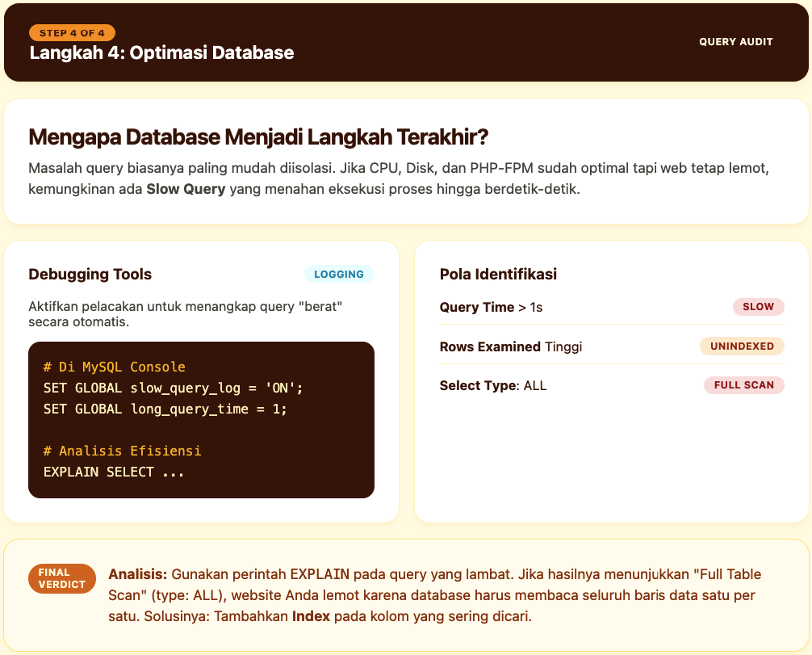Click the FINAL VERDICT badge
This screenshot has width=812, height=655.
[x=62, y=578]
